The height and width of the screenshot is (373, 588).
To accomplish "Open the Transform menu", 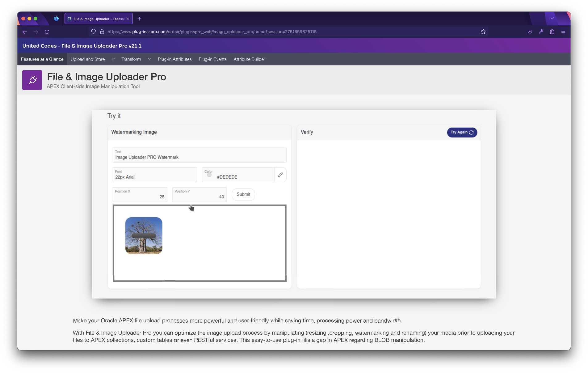I will pyautogui.click(x=131, y=59).
